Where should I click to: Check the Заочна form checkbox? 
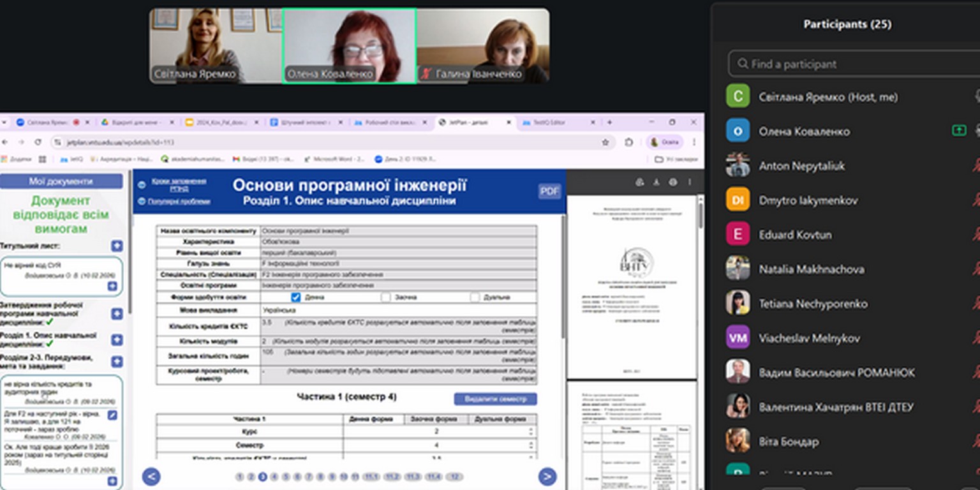click(385, 297)
